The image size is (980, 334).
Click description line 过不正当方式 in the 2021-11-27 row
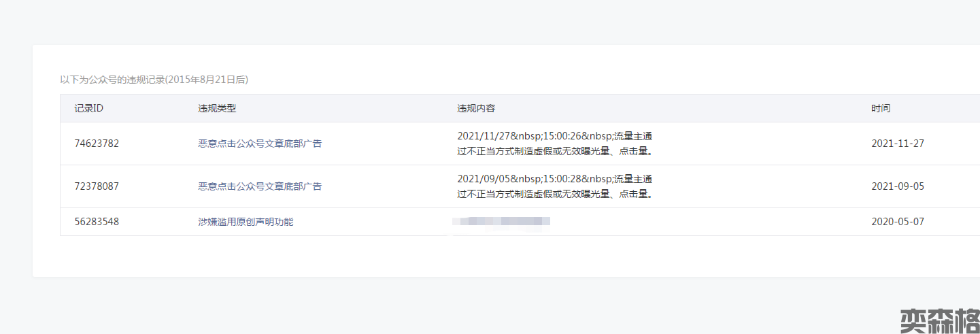coord(555,151)
